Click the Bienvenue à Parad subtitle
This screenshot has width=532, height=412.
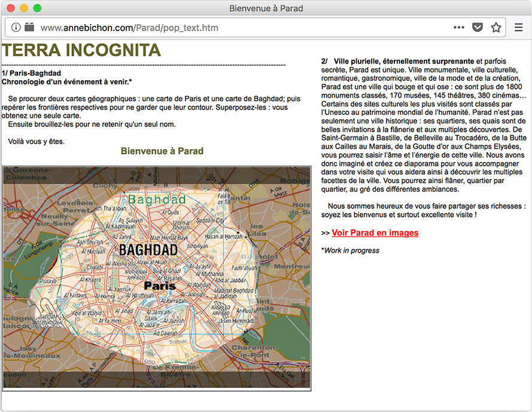(162, 151)
